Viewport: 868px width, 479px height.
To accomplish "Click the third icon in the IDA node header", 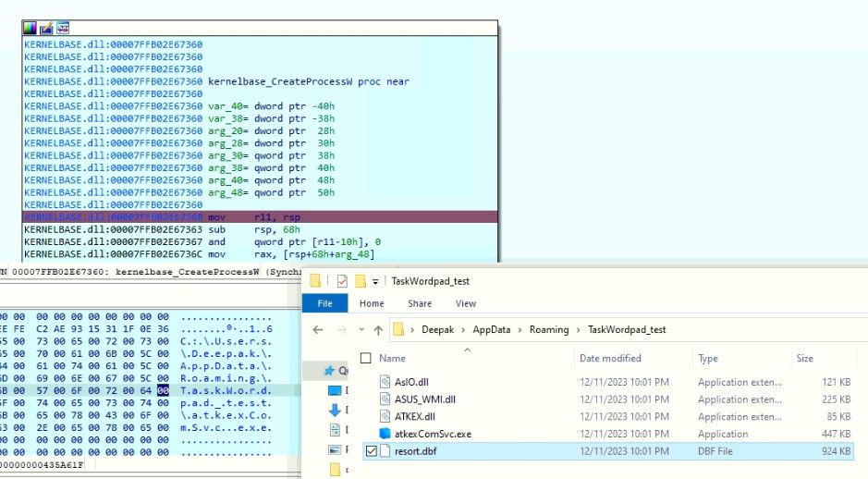I will (x=63, y=28).
